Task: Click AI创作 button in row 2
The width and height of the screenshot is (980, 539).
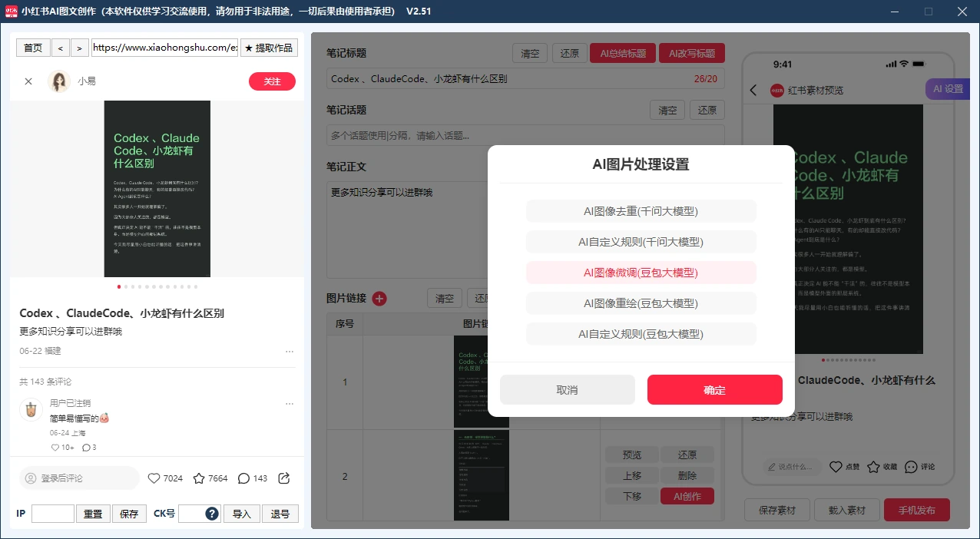Action: point(687,496)
